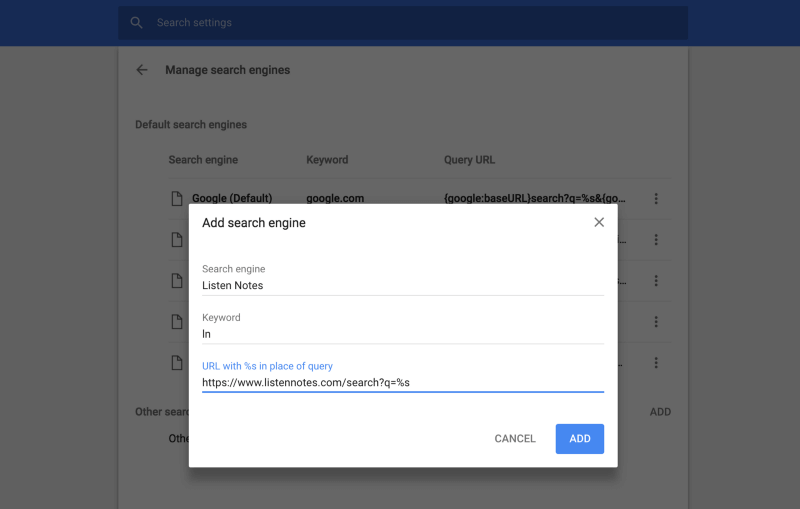Open the three-dot menu for the third engine row
800x509 pixels.
coord(656,281)
